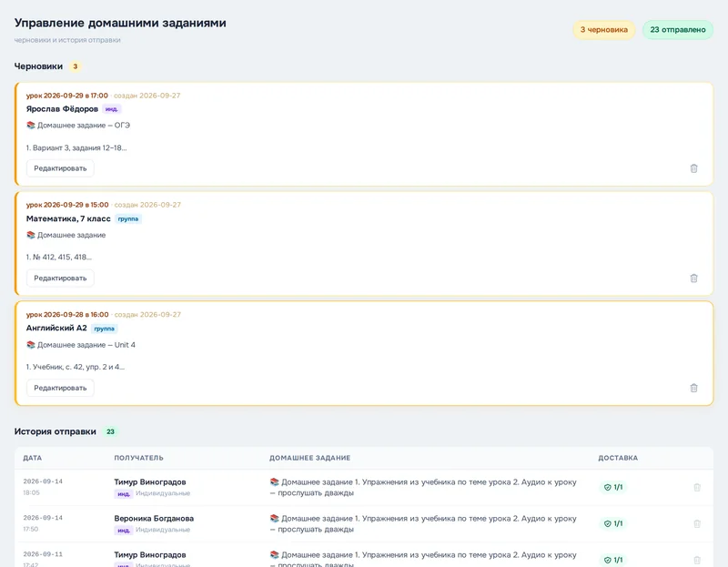Viewport: 728px width, 567px height.
Task: Remove Вероника Богданова history entry via trash icon
Action: [697, 524]
